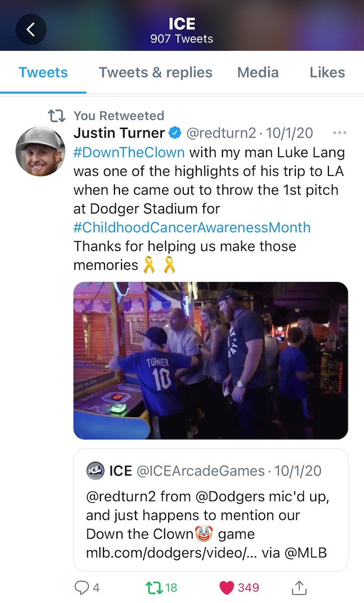Image resolution: width=364 pixels, height=603 pixels.
Task: Tap the @ICEArcadeGames handle
Action: pyautogui.click(x=200, y=471)
